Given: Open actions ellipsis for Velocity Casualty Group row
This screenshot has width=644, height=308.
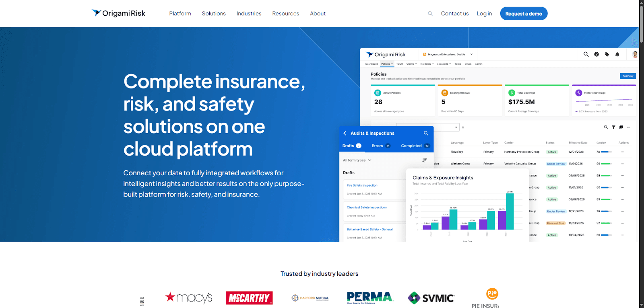Looking at the screenshot, I should pyautogui.click(x=622, y=164).
